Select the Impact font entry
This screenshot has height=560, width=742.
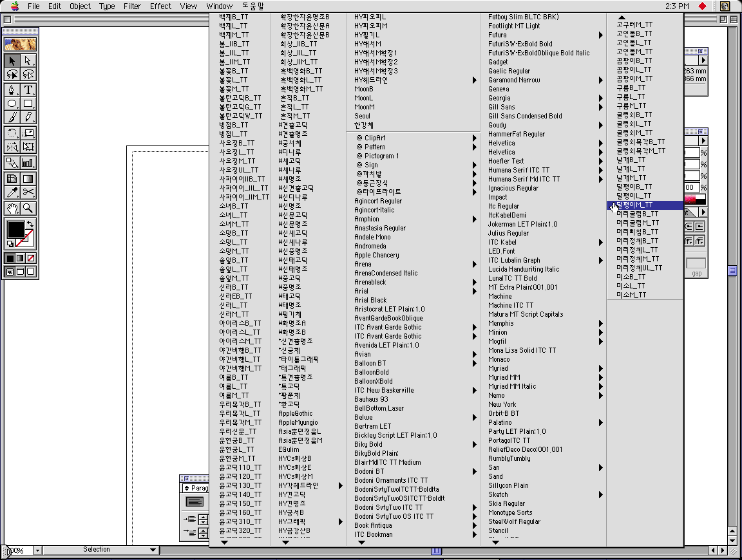[x=497, y=197]
